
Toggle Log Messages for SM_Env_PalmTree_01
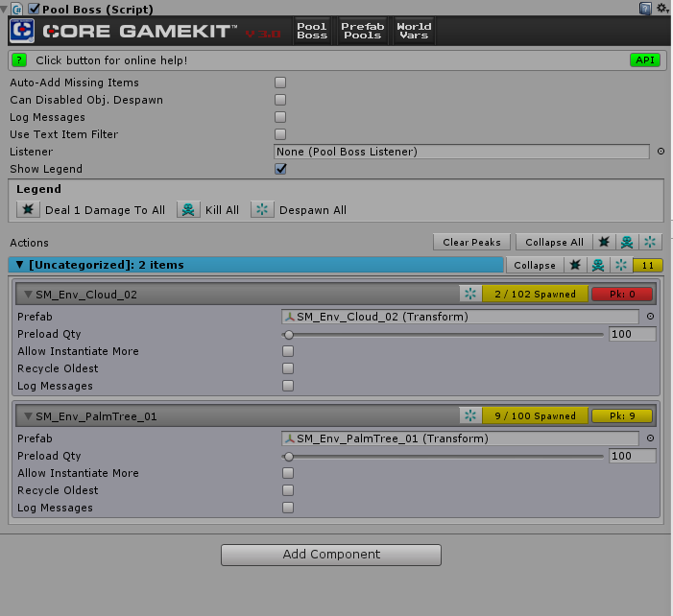pyautogui.click(x=288, y=508)
